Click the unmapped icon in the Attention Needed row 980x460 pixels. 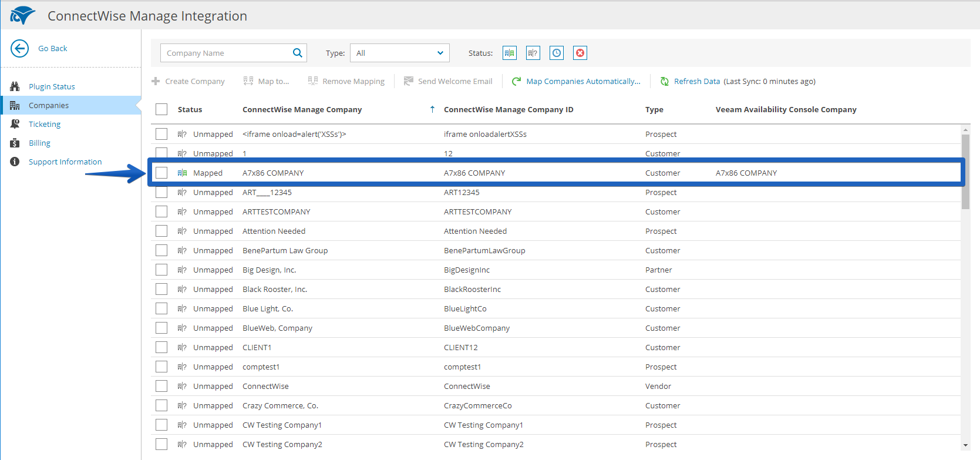[x=182, y=231]
